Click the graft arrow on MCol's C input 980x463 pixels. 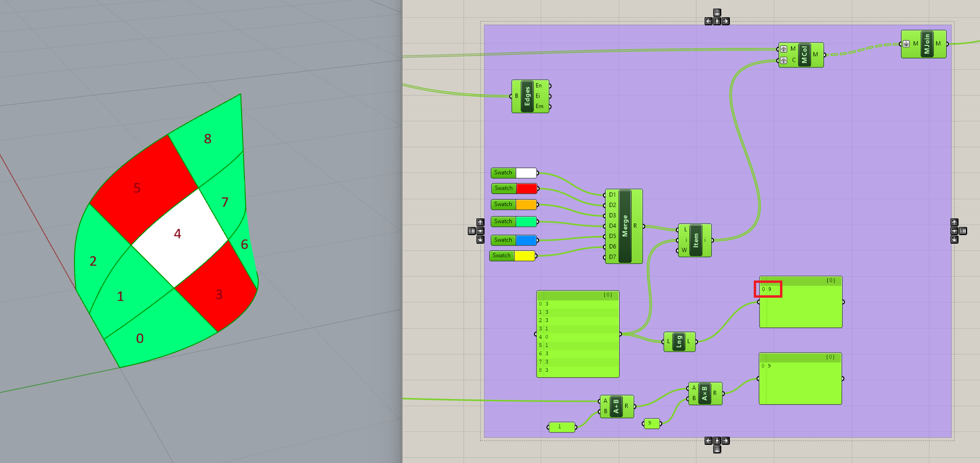[x=784, y=60]
